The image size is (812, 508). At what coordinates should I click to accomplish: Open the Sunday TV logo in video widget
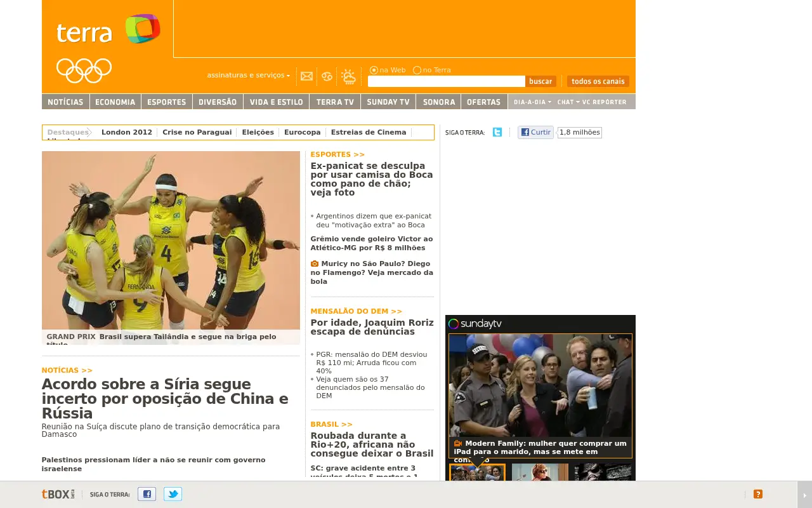475,324
